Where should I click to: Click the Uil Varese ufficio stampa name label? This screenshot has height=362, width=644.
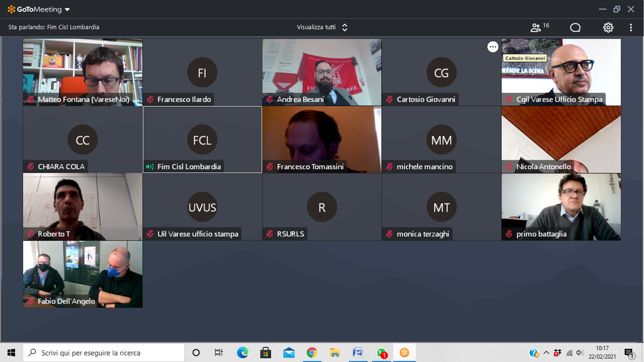tap(197, 234)
